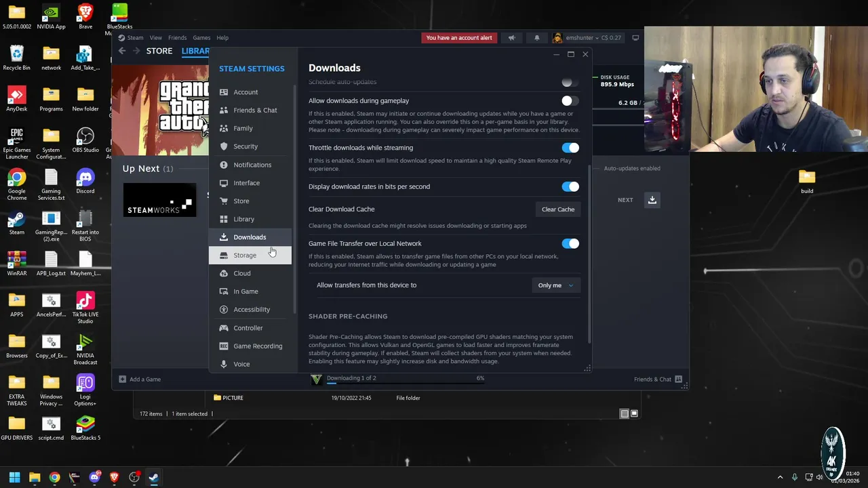Open OBS Studio desktop shortcut
868x488 pixels.
tap(85, 141)
